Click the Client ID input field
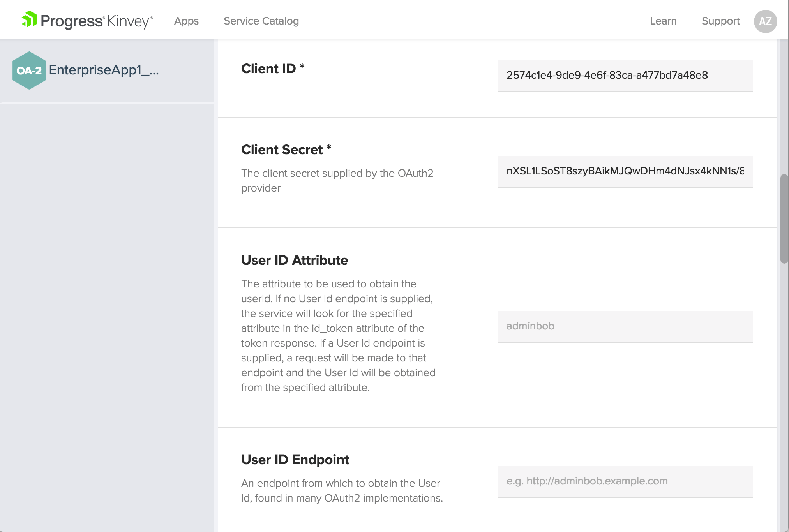This screenshot has height=532, width=789. pos(625,76)
